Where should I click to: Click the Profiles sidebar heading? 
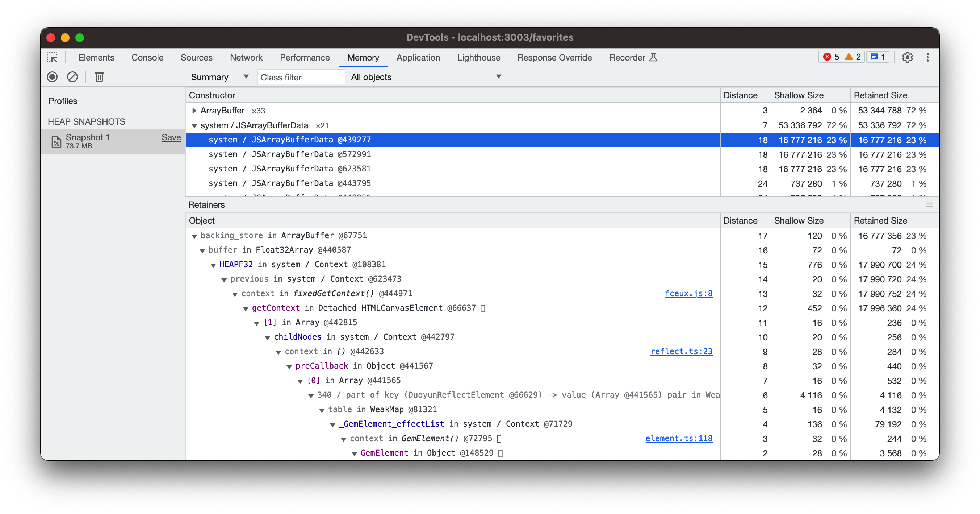(x=63, y=101)
